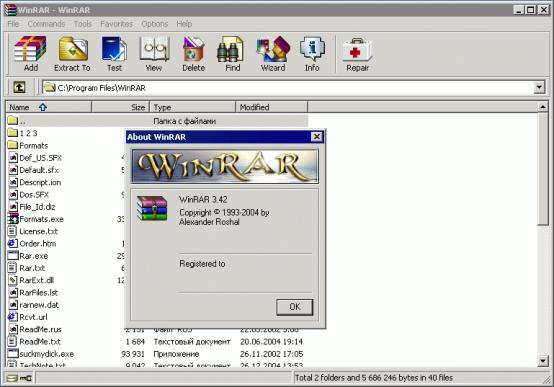Click the WinRAR logo banner in dialog
The width and height of the screenshot is (554, 387).
(225, 166)
